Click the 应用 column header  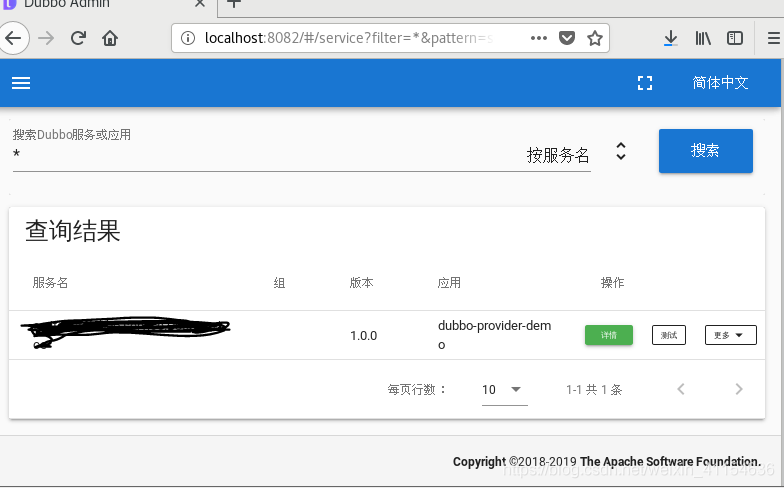coord(449,283)
